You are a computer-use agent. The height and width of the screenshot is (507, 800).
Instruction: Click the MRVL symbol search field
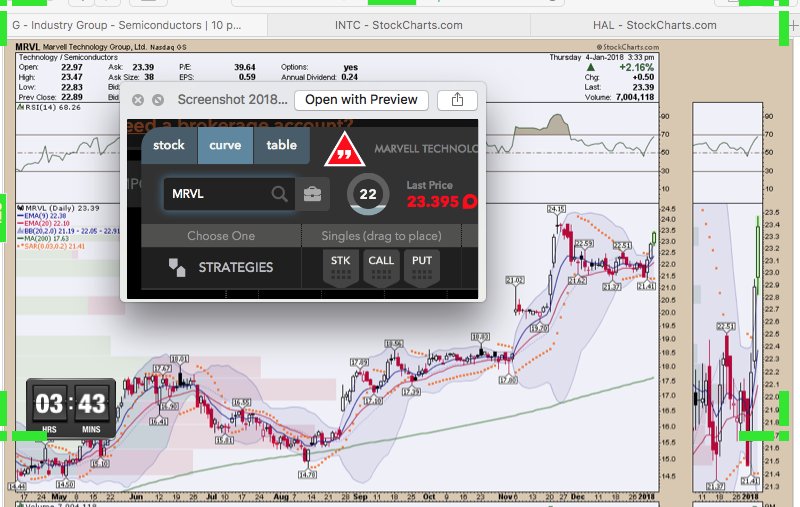click(229, 194)
